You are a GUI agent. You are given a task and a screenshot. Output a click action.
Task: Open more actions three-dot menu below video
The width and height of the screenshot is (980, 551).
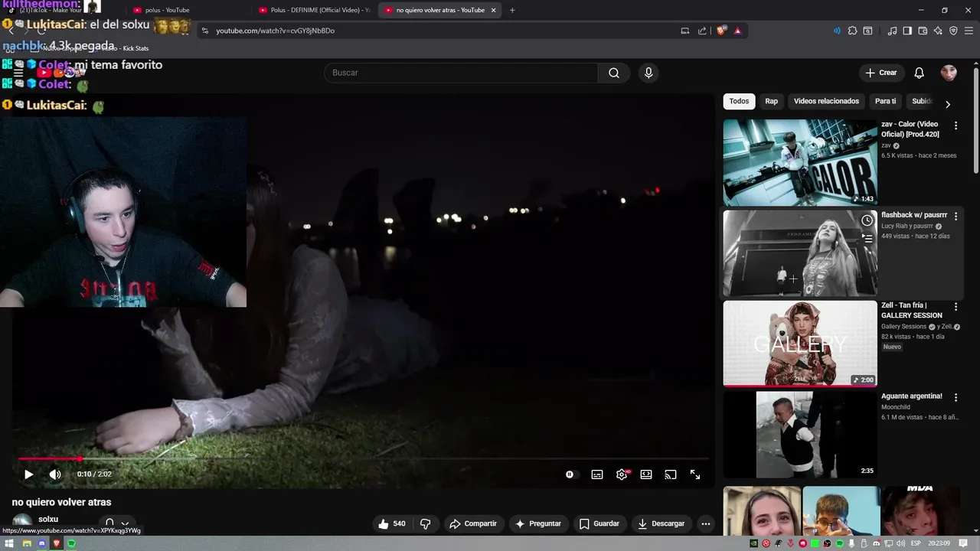pos(706,523)
